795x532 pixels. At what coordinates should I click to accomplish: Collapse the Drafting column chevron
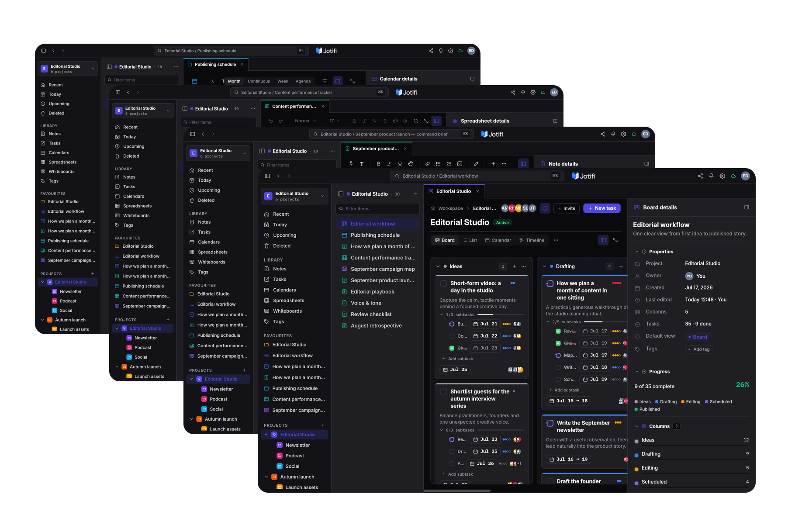[544, 266]
